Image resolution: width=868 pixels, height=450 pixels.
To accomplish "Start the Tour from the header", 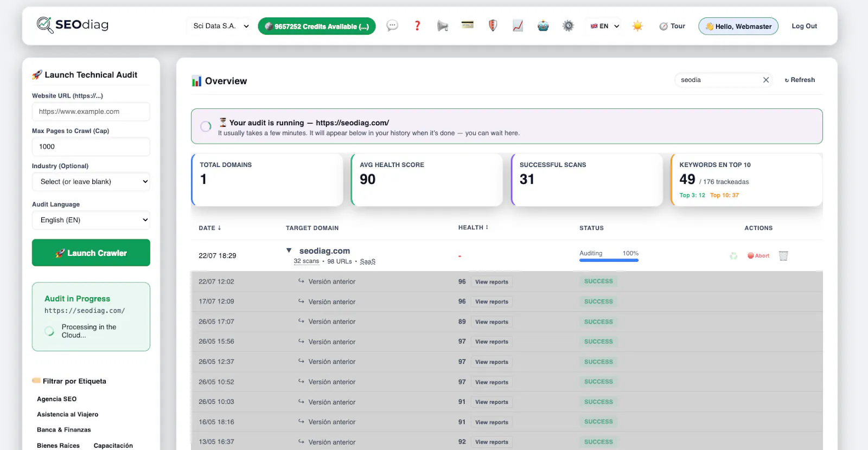I will pyautogui.click(x=672, y=26).
